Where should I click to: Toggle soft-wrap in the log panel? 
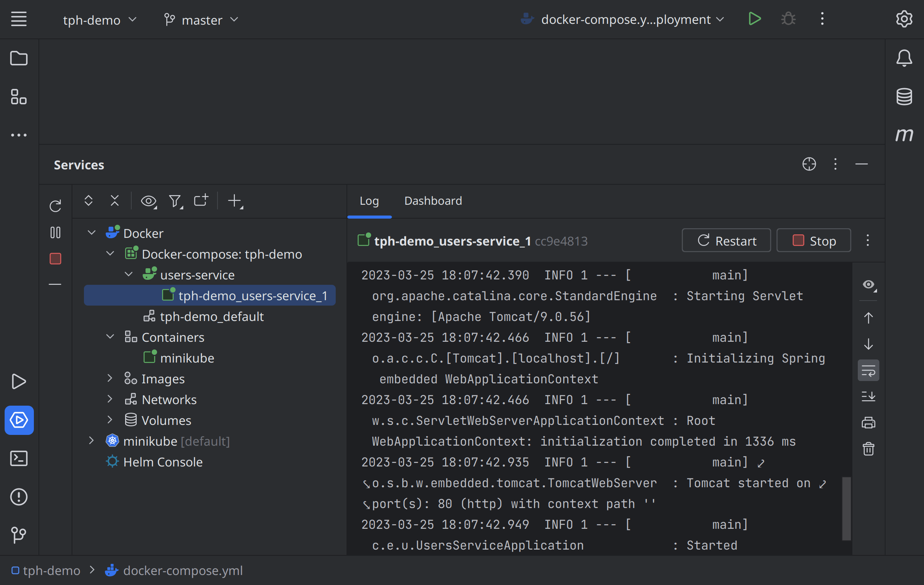pyautogui.click(x=869, y=370)
